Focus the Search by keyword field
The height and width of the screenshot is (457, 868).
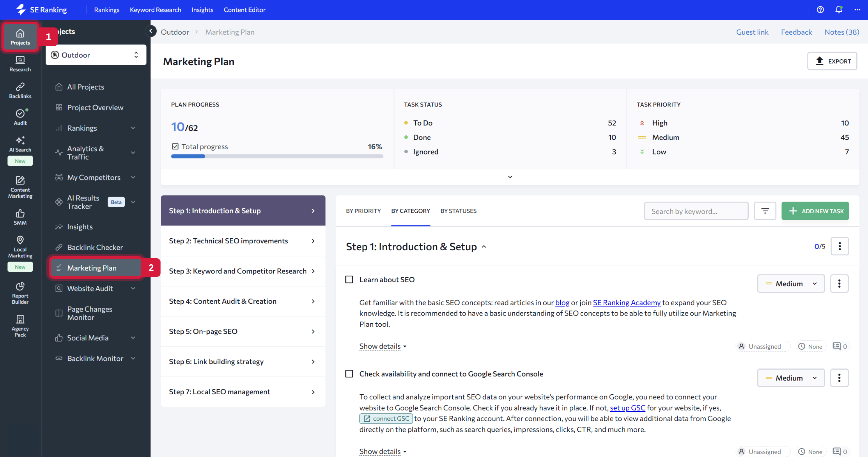696,211
